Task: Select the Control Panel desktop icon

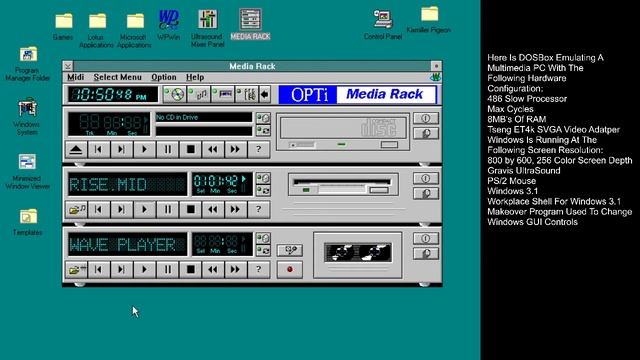Action: click(x=383, y=24)
